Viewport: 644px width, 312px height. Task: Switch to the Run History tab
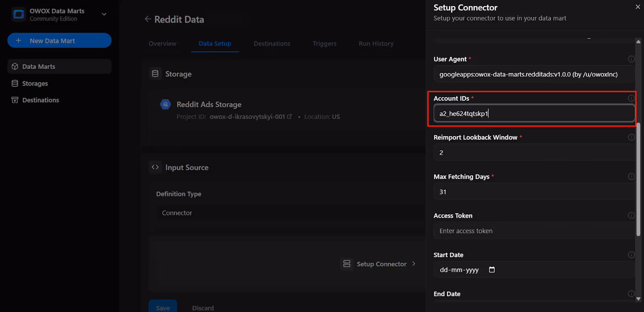tap(376, 44)
